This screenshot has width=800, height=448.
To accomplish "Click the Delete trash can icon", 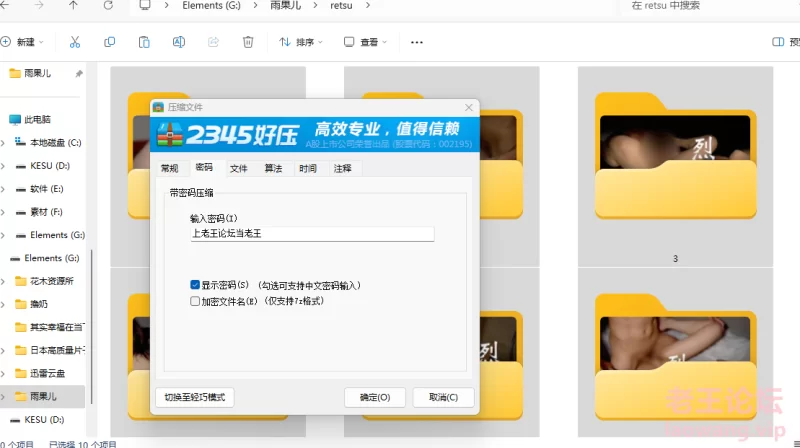I will pos(248,42).
